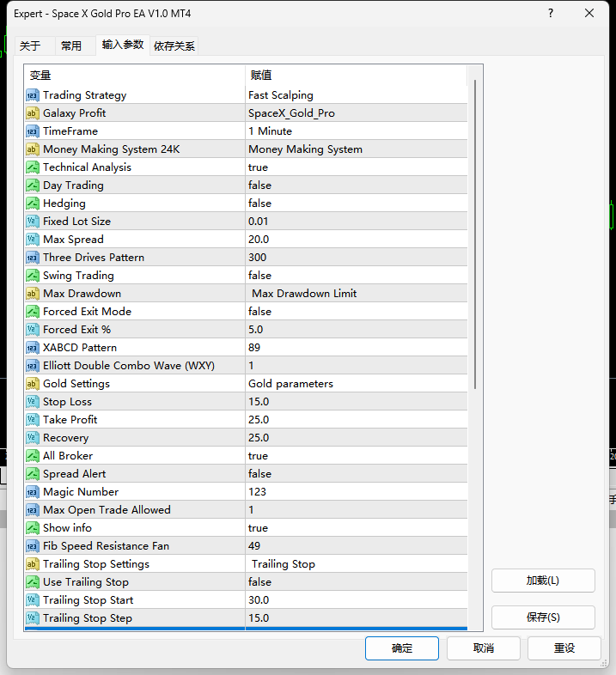The width and height of the screenshot is (616, 675).
Task: Select the 1 Minute TimeFrame value
Action: tap(357, 131)
